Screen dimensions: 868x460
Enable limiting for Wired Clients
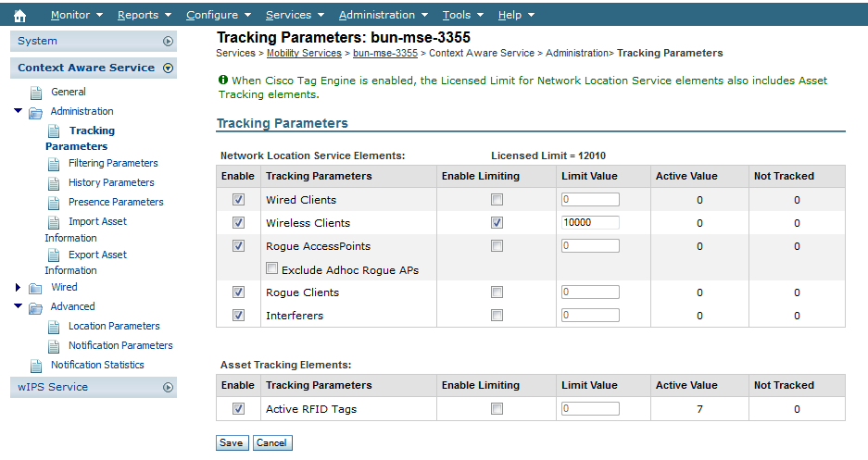point(497,200)
